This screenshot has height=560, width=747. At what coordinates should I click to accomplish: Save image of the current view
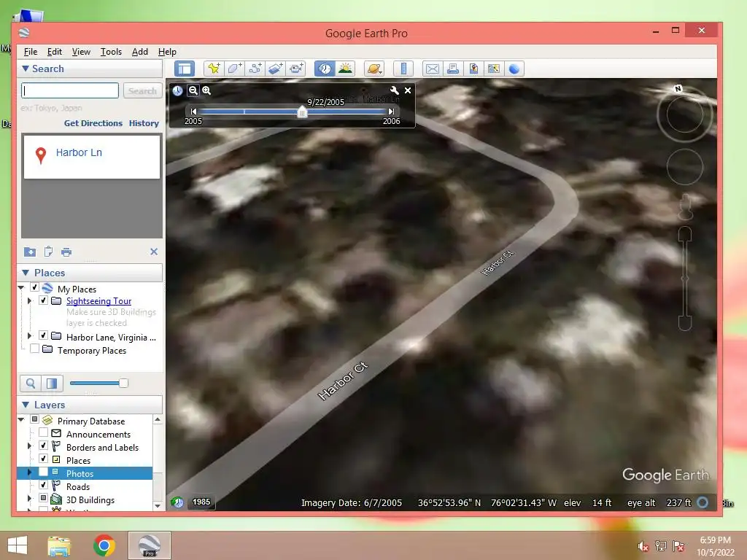[x=473, y=69]
